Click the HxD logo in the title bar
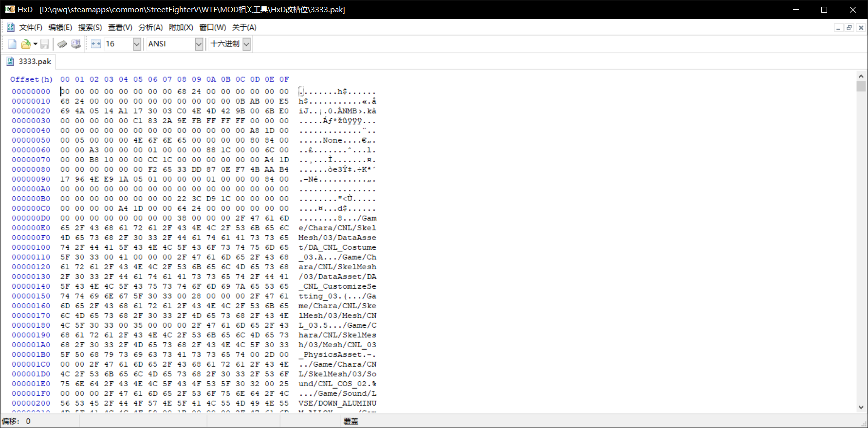Screen dimensions: 868x428 click(10, 9)
